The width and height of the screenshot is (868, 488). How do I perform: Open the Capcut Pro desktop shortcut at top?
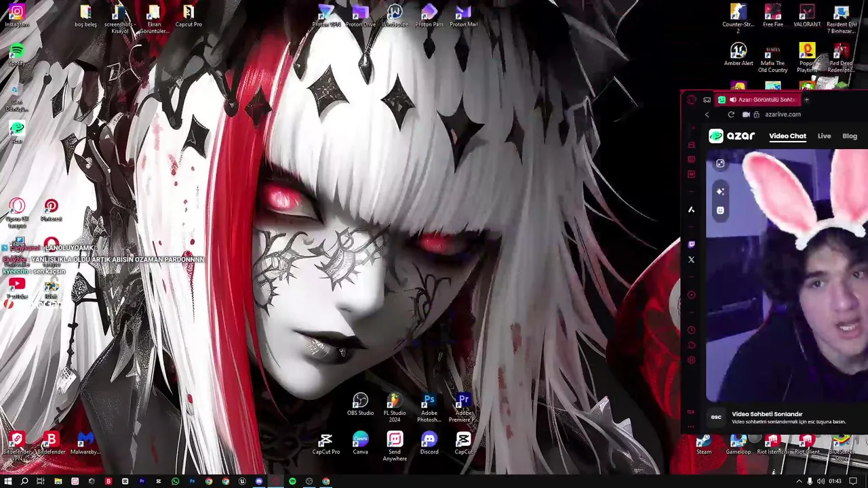click(189, 16)
